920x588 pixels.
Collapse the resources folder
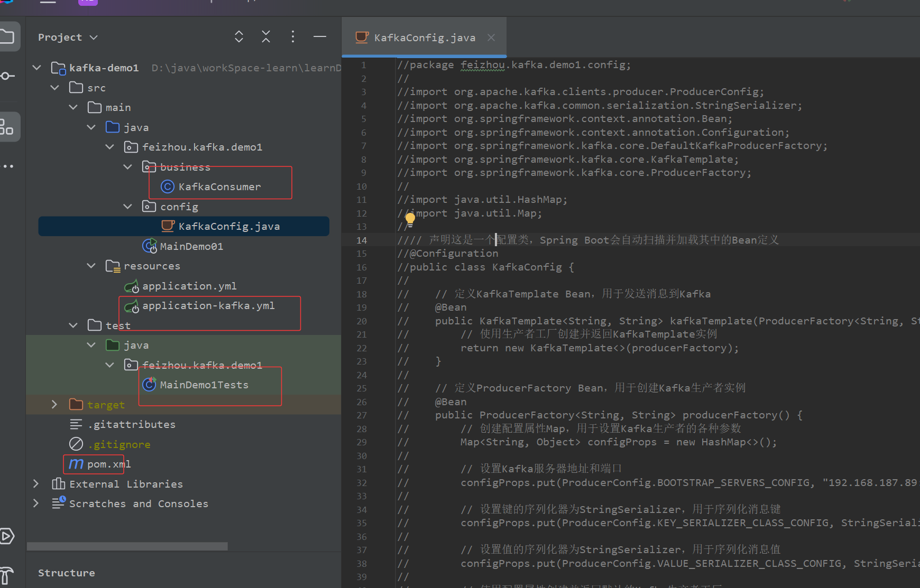(91, 266)
